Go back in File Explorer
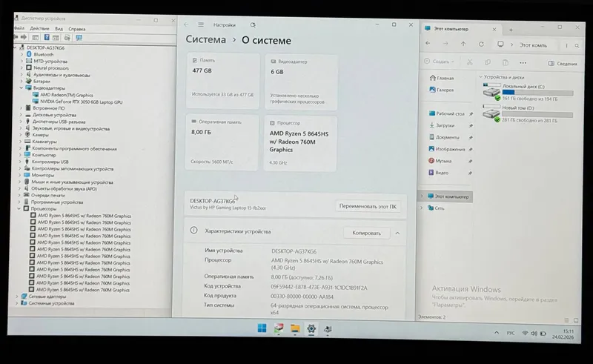 click(x=428, y=44)
